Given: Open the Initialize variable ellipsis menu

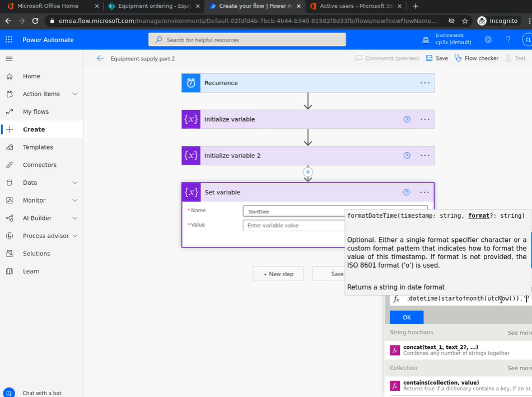Looking at the screenshot, I should point(425,119).
